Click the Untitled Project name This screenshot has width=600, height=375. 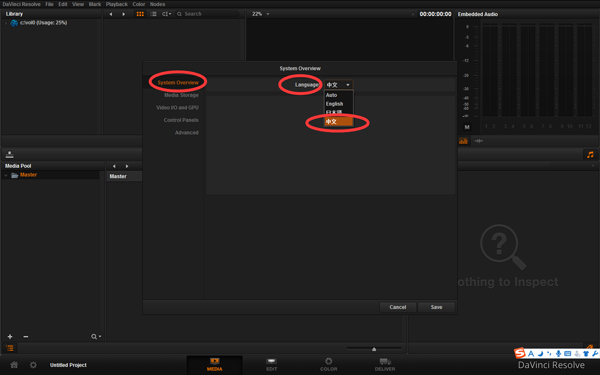(x=68, y=365)
